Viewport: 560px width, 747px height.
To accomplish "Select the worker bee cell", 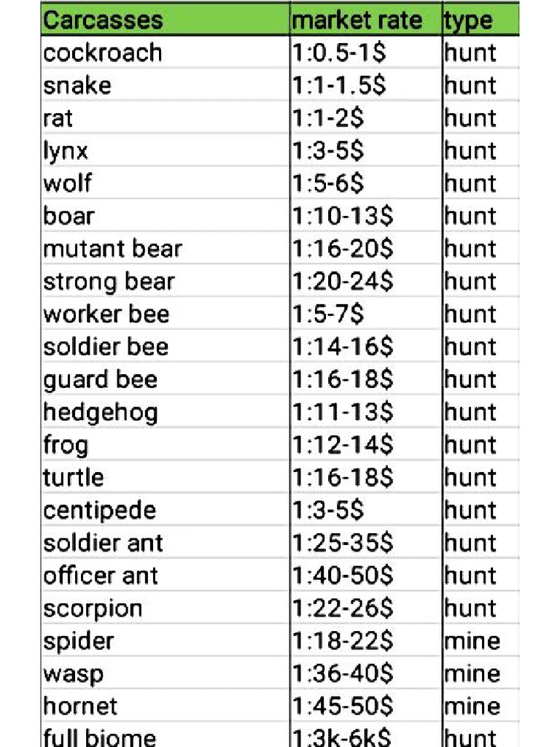I will pyautogui.click(x=106, y=314).
